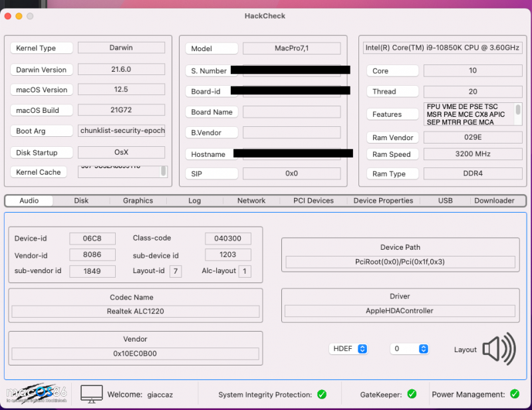Select the PCI Devices tab
The image size is (532, 410).
click(313, 201)
